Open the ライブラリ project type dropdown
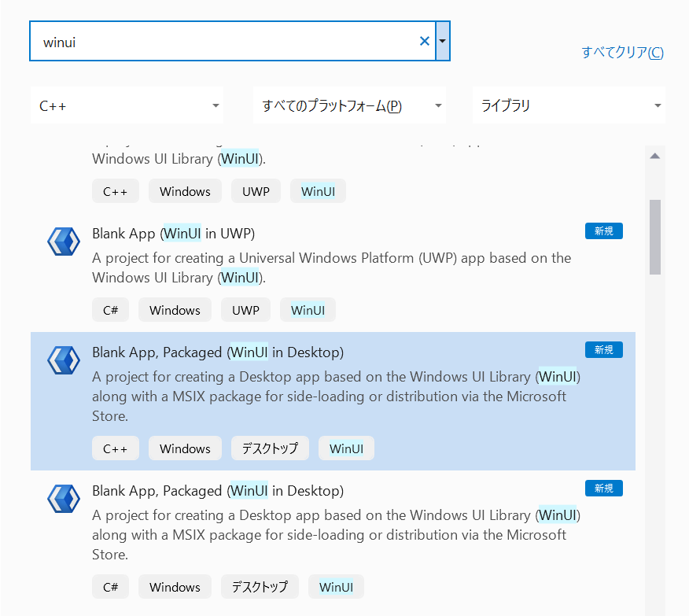The image size is (689, 616). (x=569, y=105)
